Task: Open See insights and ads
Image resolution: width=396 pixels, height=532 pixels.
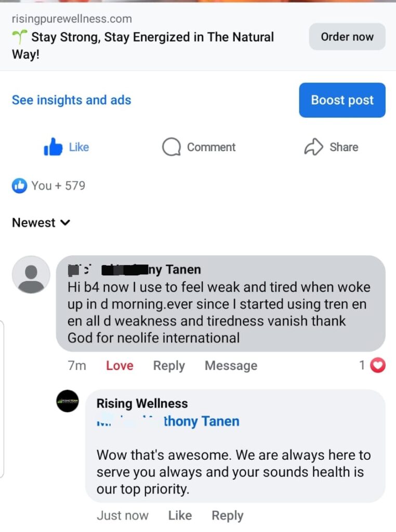Action: (x=71, y=100)
